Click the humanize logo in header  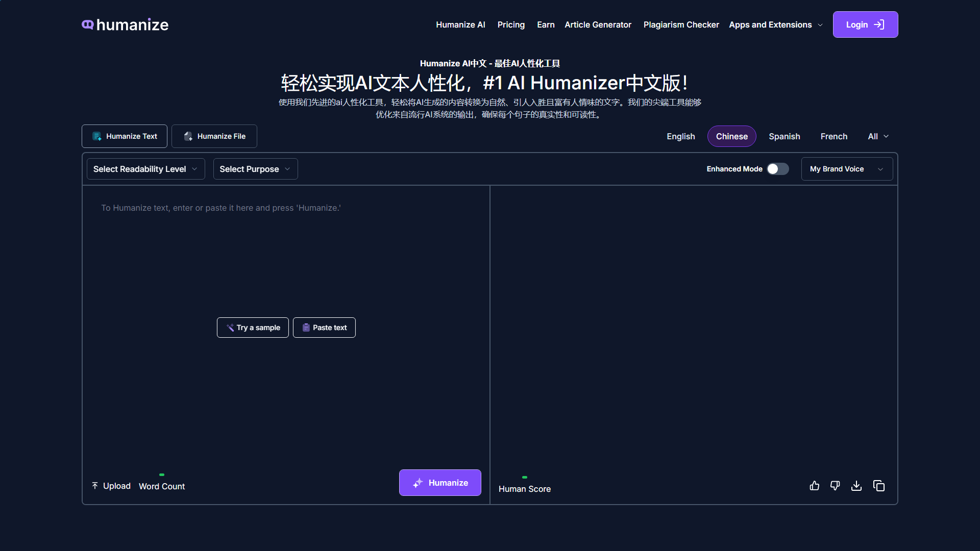pyautogui.click(x=125, y=24)
